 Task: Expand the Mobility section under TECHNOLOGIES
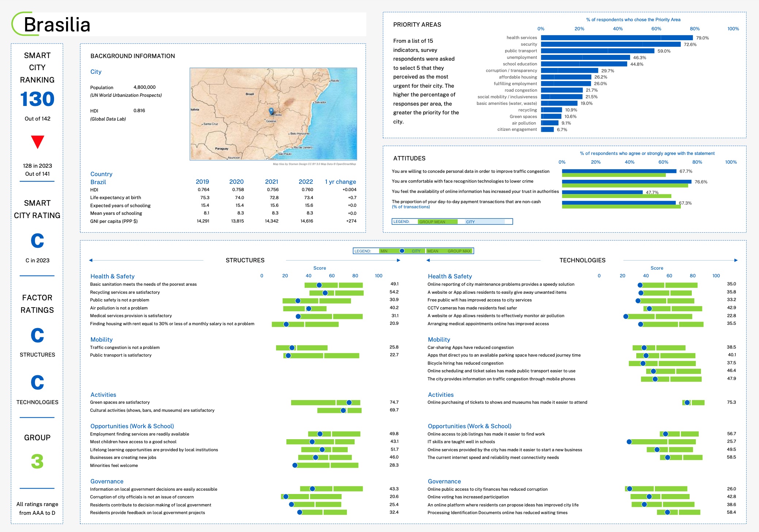point(439,339)
